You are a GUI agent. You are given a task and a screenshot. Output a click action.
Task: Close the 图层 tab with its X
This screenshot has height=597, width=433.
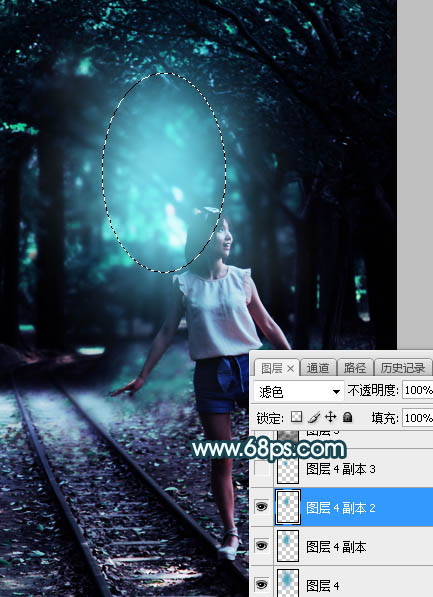291,368
